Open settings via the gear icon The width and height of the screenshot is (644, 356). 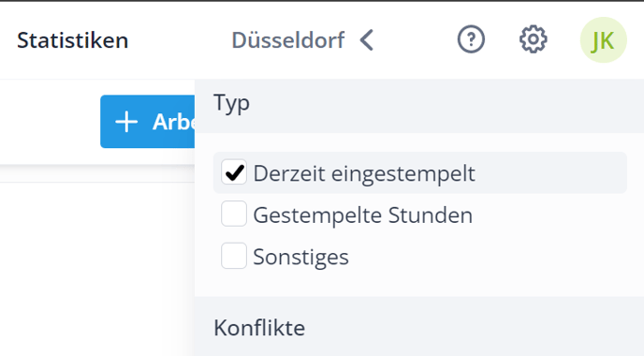tap(534, 39)
